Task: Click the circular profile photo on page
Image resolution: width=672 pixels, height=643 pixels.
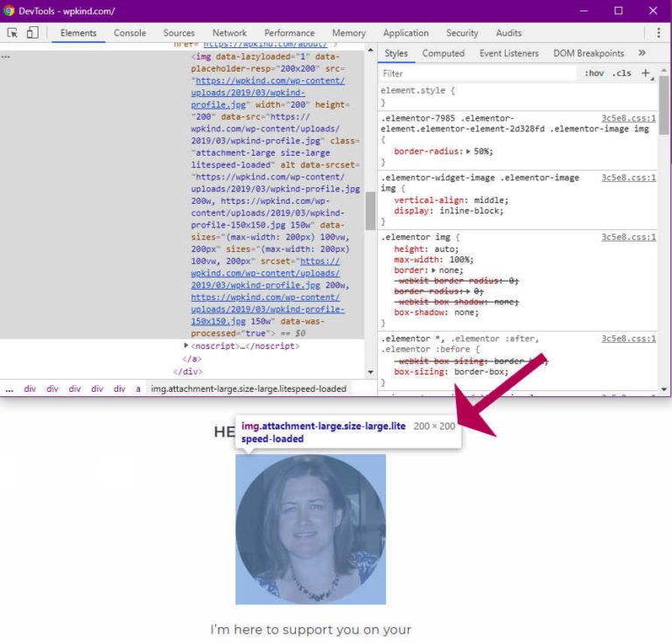Action: [x=311, y=528]
